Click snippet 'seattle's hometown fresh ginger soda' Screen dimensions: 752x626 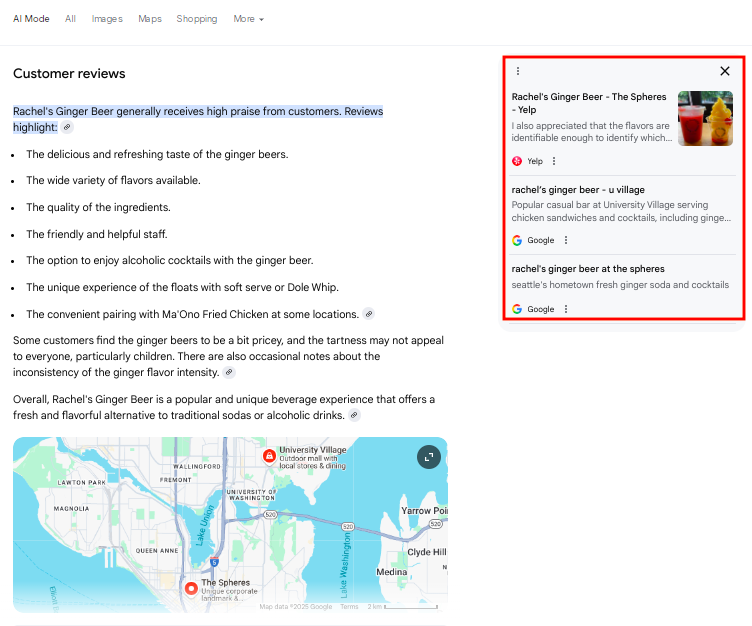(620, 285)
